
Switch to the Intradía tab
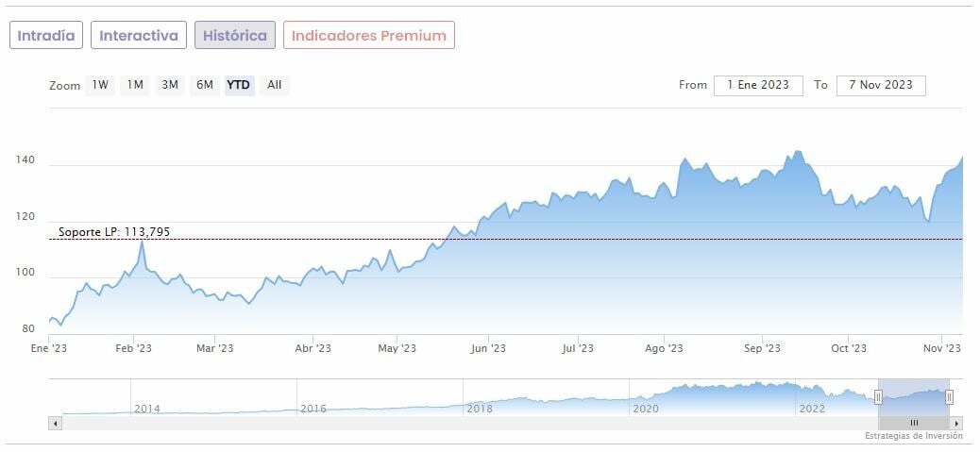point(46,35)
